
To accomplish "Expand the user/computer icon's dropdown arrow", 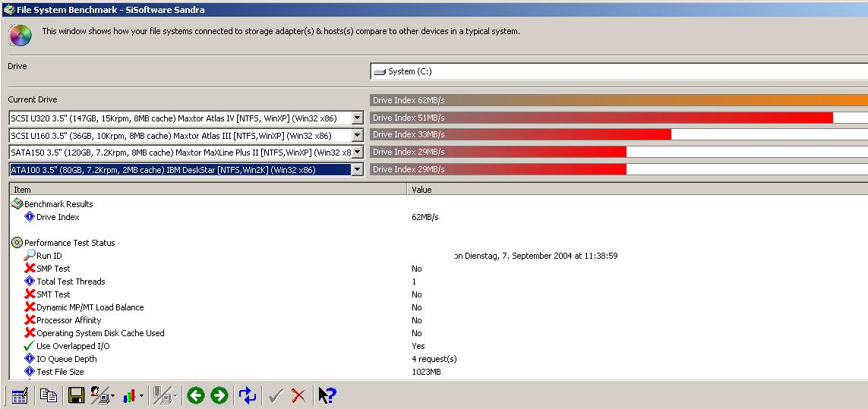I will pyautogui.click(x=113, y=396).
